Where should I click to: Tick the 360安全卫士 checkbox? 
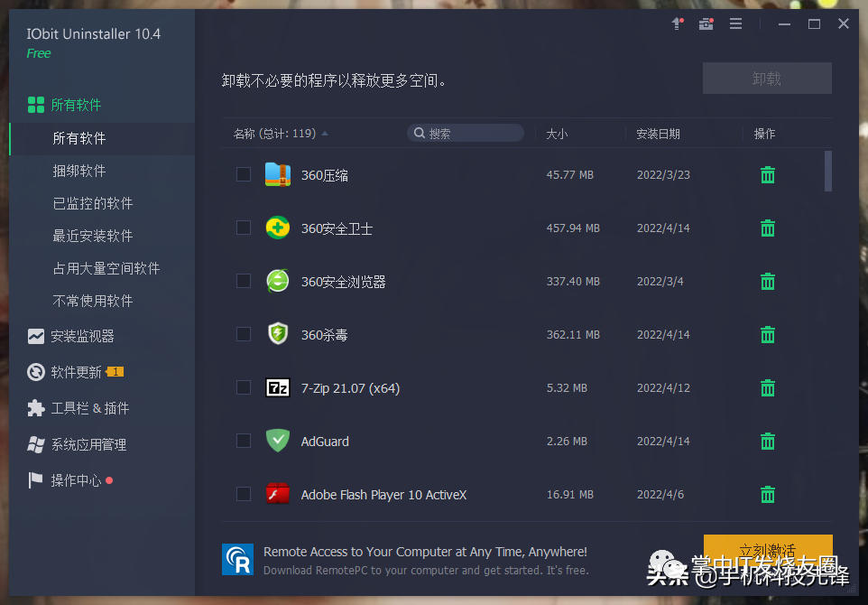coord(244,228)
